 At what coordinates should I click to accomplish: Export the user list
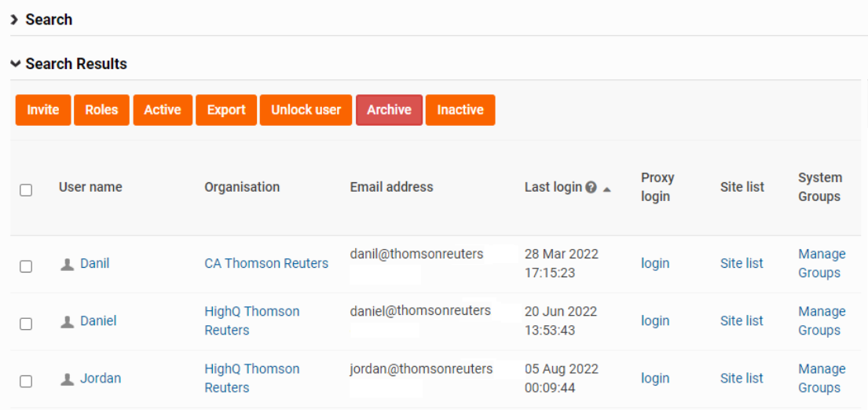pos(226,110)
